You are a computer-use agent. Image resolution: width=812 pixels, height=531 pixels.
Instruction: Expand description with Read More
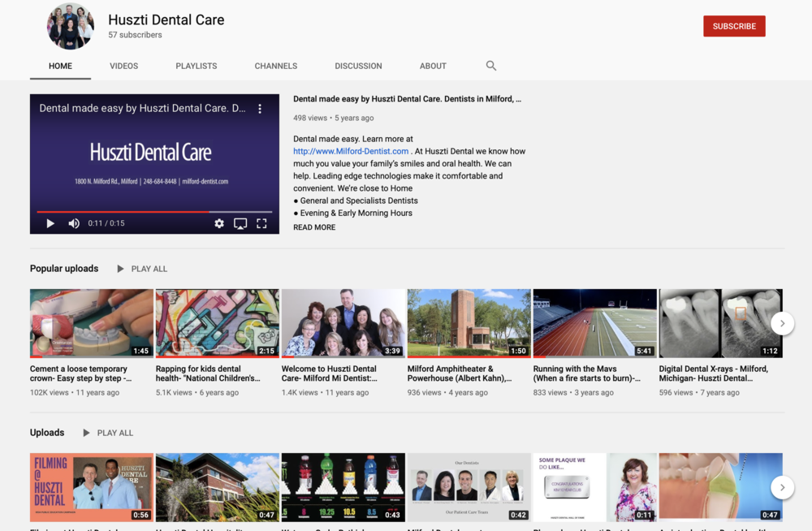coord(314,227)
